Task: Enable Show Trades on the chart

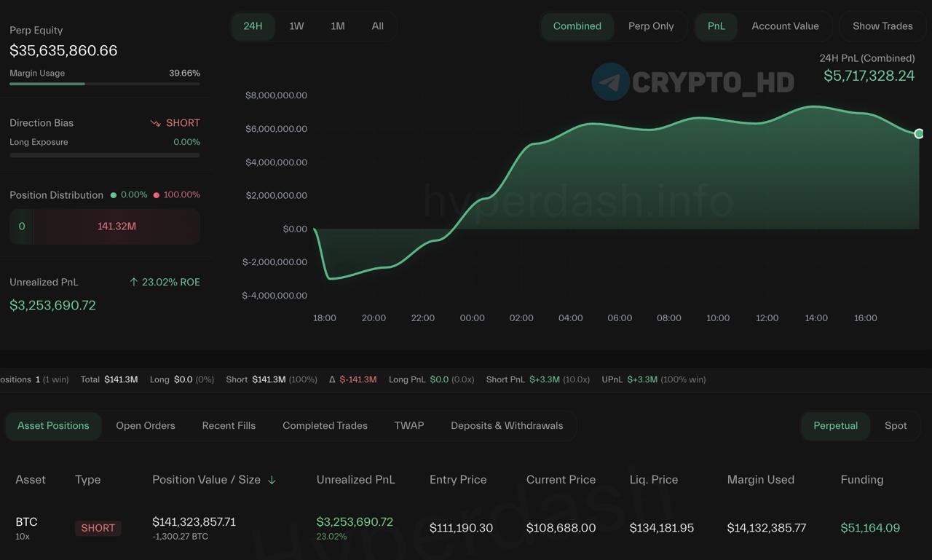Action: tap(882, 26)
